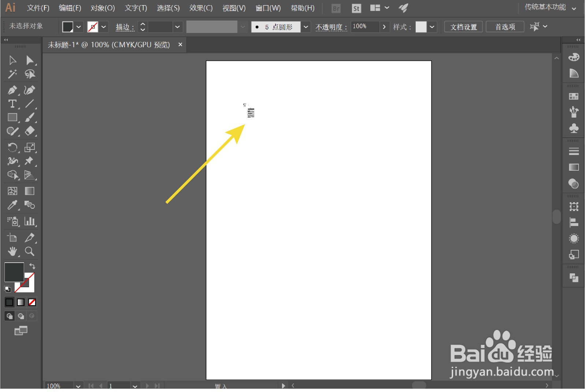The width and height of the screenshot is (586, 392).
Task: Select the Artboard tool
Action: [12, 237]
